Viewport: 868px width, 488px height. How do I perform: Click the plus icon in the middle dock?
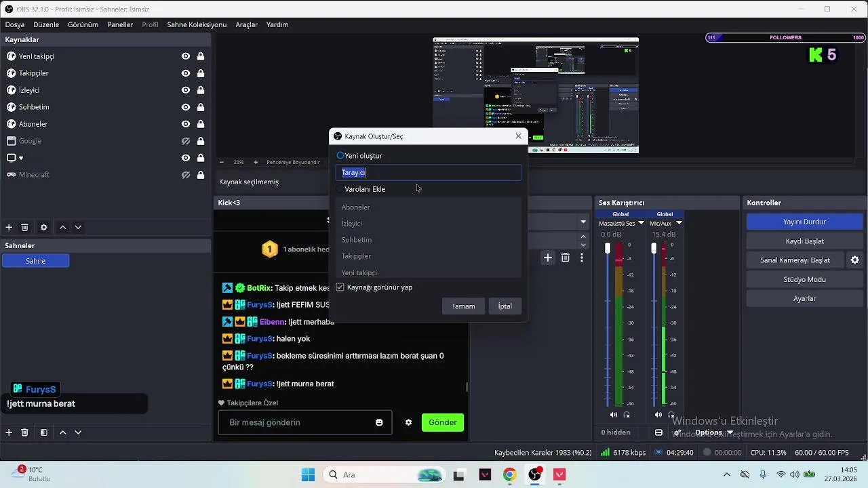tap(548, 258)
